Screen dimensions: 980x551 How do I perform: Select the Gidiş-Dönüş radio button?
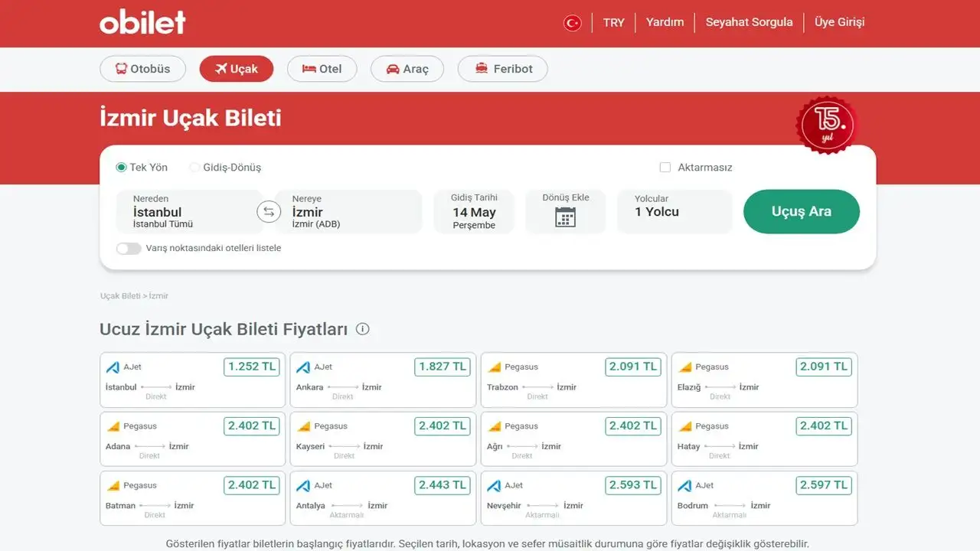[x=194, y=167]
